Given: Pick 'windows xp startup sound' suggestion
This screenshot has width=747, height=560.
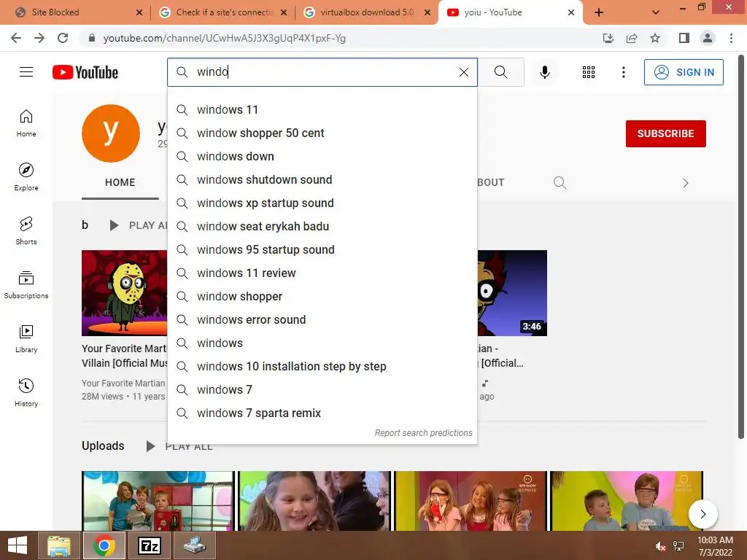Looking at the screenshot, I should coord(322,203).
